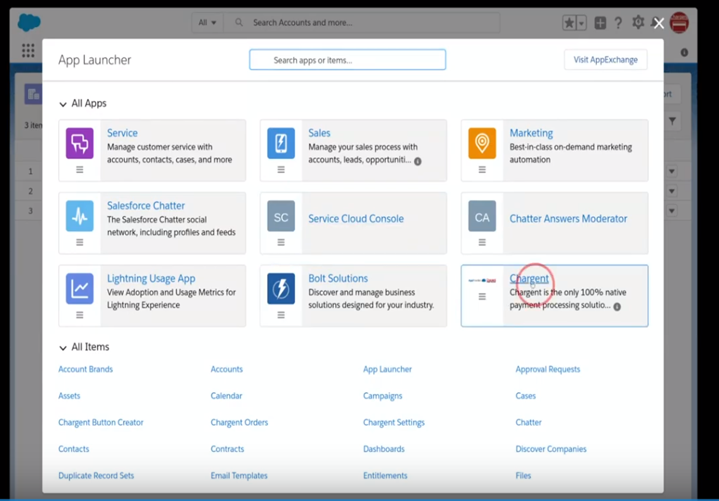Click the Service Cloud Console SC icon
Viewport: 719px width, 501px height.
pos(281,216)
